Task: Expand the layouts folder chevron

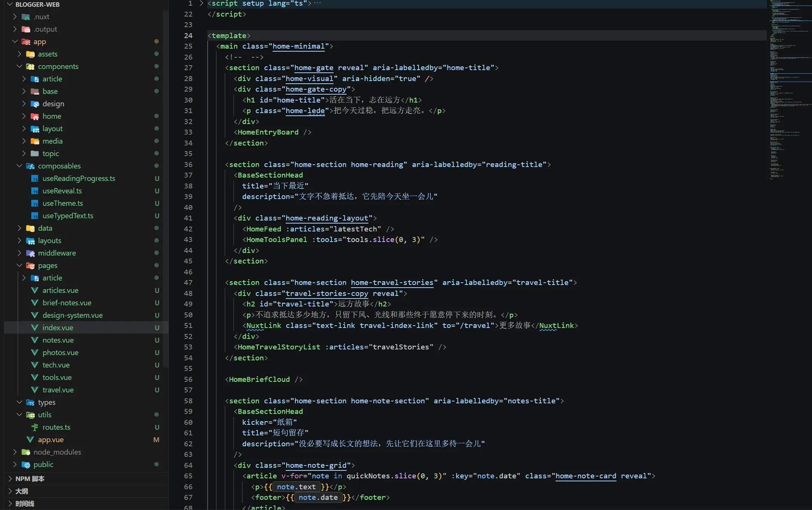Action: (x=19, y=241)
